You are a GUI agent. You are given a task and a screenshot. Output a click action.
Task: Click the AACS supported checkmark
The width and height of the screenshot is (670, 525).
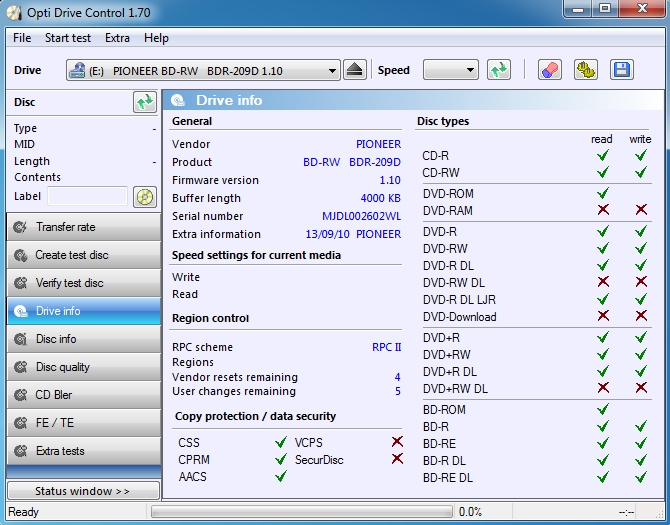[281, 475]
